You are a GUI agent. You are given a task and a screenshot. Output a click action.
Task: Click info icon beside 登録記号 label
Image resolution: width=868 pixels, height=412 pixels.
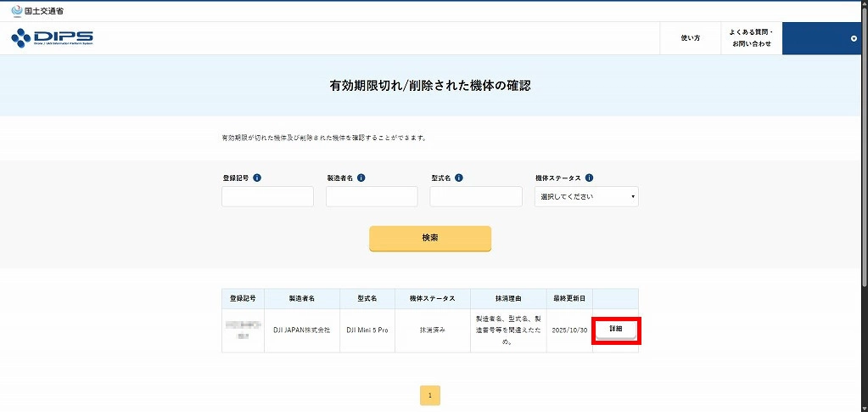tap(257, 178)
